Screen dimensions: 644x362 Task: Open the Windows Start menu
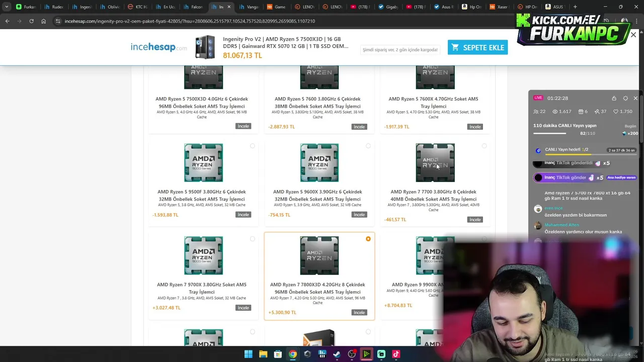pyautogui.click(x=248, y=354)
